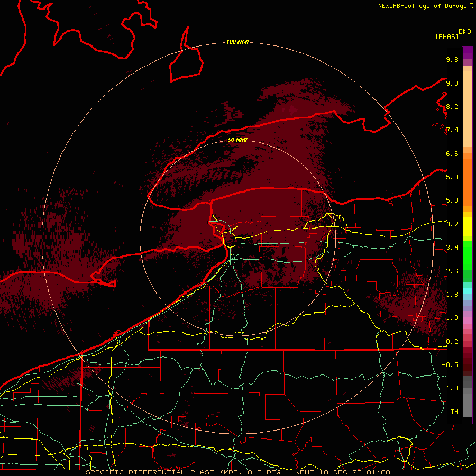The height and width of the screenshot is (476, 476).
Task: Click the 8.2 value on the color scale
Action: (x=452, y=106)
